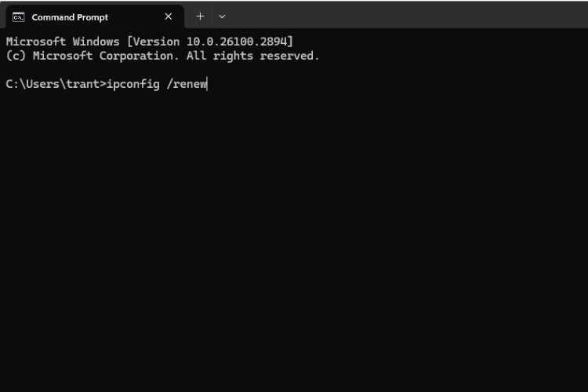Click the version number 10.0.26100.2894
The width and height of the screenshot is (588, 392).
[241, 41]
